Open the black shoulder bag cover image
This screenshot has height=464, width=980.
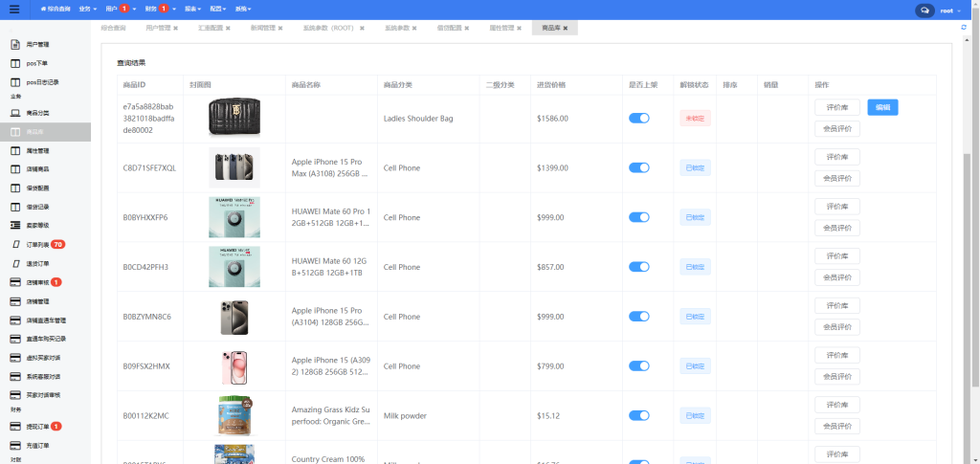tap(234, 117)
